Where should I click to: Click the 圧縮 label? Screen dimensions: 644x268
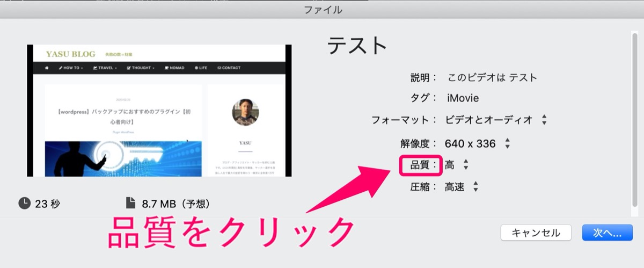[424, 187]
